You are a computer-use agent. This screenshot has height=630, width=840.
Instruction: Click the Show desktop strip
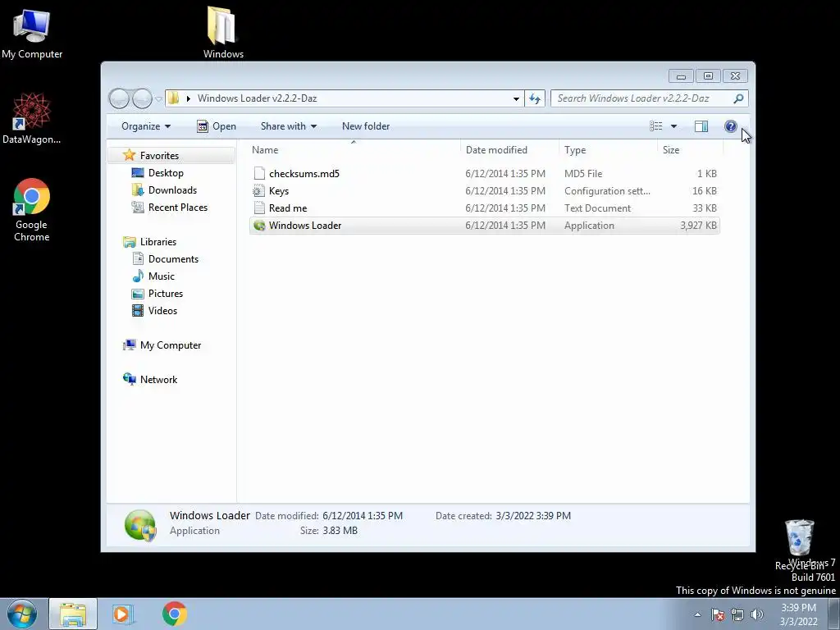(834, 614)
